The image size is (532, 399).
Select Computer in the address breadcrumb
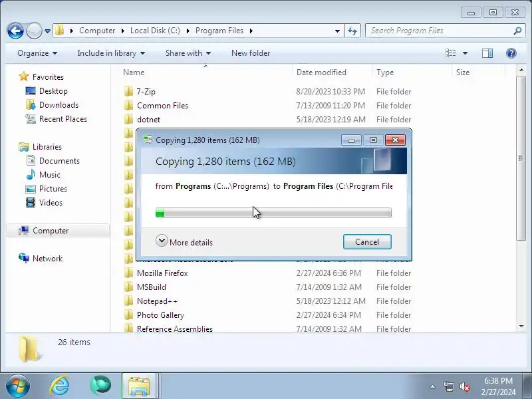[97, 31]
